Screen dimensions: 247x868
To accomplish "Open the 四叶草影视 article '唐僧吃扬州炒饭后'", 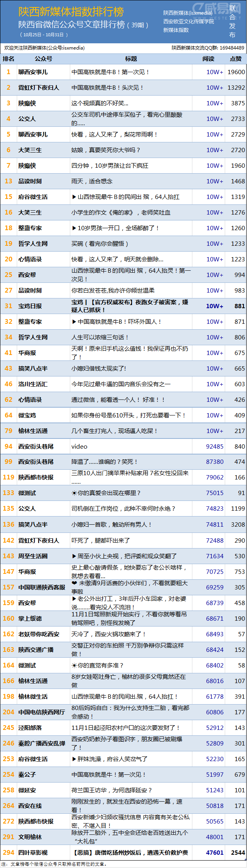I will click(x=131, y=853).
